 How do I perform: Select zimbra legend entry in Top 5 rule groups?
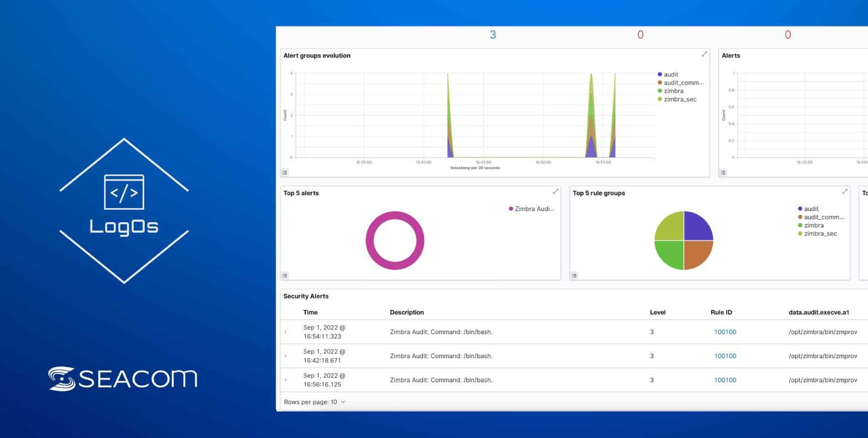pos(811,226)
